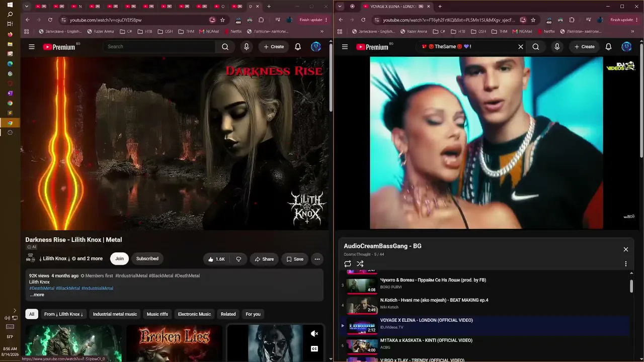Select the From Lilith Knox chip
Image resolution: width=644 pixels, height=362 pixels.
[63, 314]
